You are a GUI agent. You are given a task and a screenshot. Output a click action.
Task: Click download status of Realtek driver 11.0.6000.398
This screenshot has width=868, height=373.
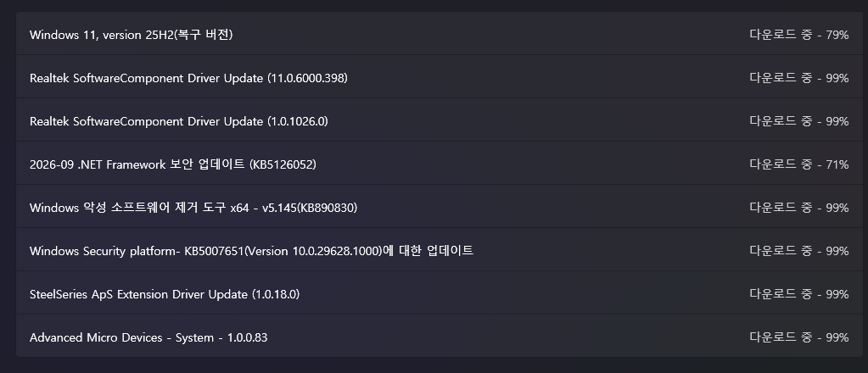[798, 78]
